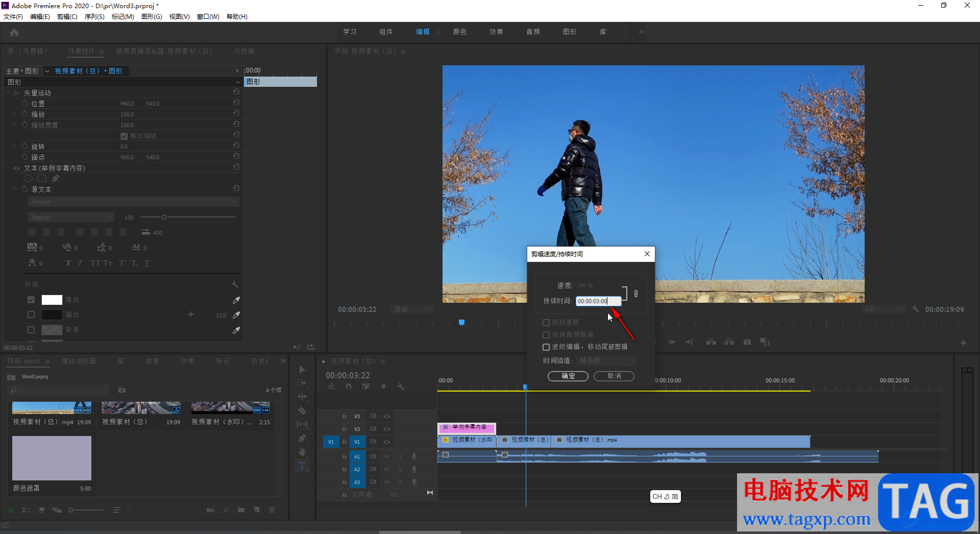Enable the Stroke checkbox
The height and width of the screenshot is (534, 980).
(31, 315)
